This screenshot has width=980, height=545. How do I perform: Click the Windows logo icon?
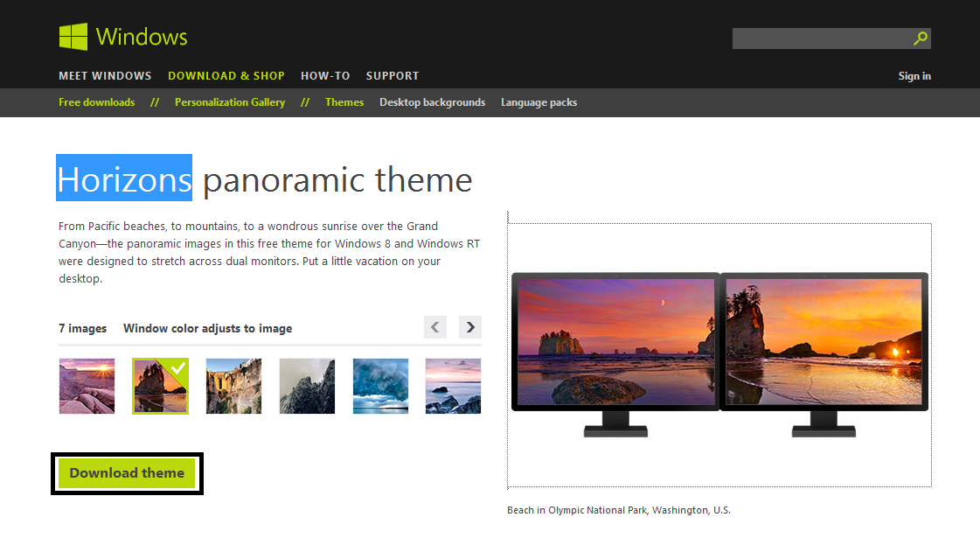tap(73, 37)
